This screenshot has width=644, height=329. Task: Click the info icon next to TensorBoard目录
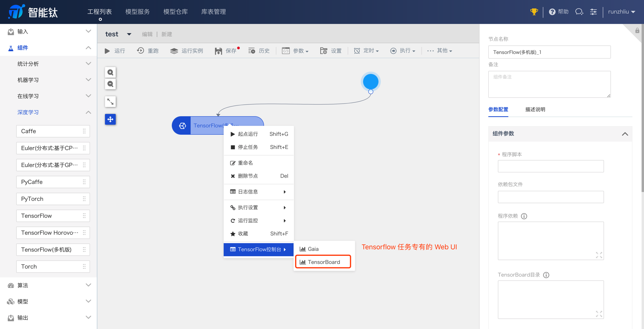click(x=546, y=275)
